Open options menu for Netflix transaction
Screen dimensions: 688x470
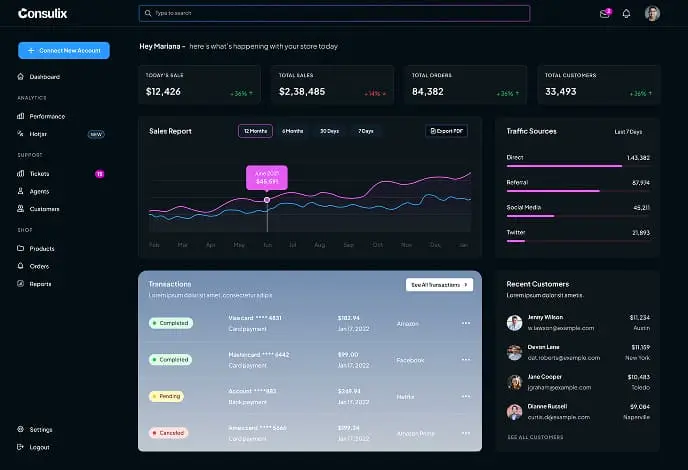[x=466, y=396]
